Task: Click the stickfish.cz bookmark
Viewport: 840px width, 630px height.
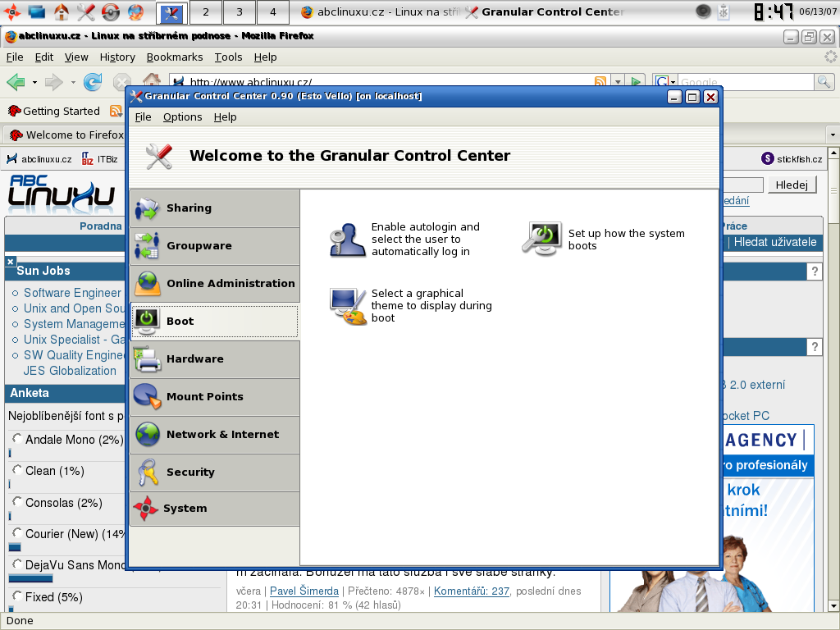Action: click(792, 158)
